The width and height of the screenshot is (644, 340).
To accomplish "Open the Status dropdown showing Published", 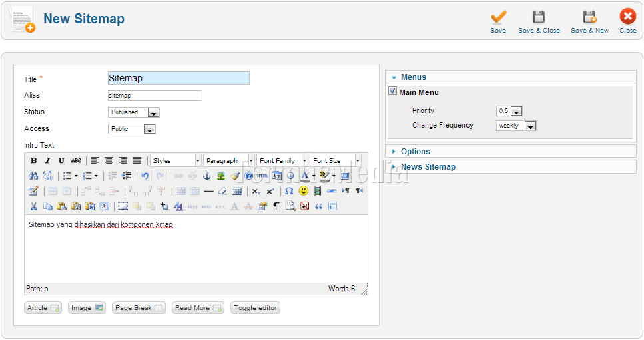I will pos(133,112).
